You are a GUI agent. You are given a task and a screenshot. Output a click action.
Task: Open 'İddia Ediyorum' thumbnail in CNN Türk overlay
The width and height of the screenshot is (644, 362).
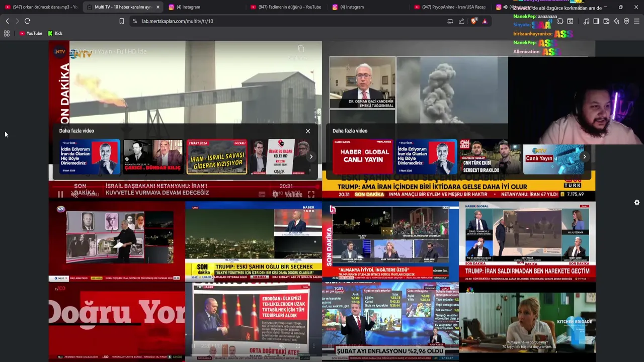click(x=427, y=157)
